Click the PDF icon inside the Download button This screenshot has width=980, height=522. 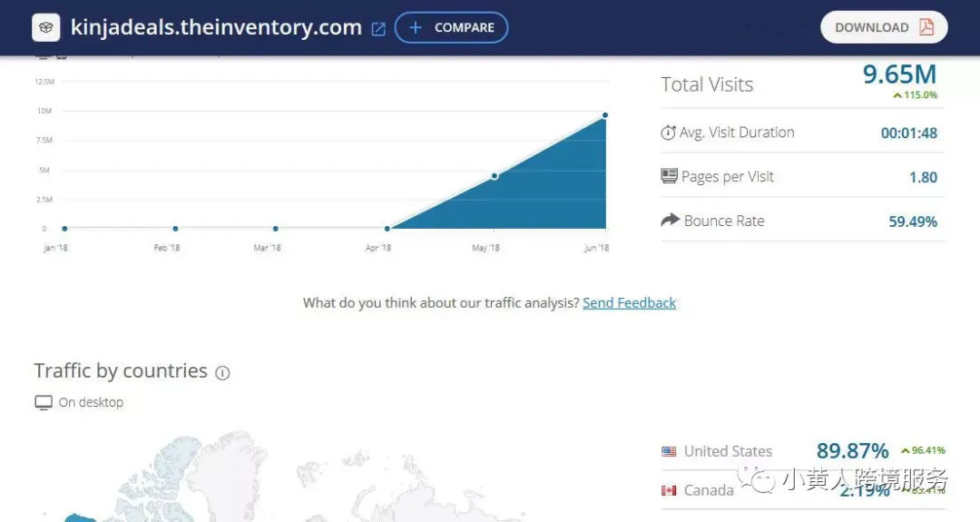926,27
